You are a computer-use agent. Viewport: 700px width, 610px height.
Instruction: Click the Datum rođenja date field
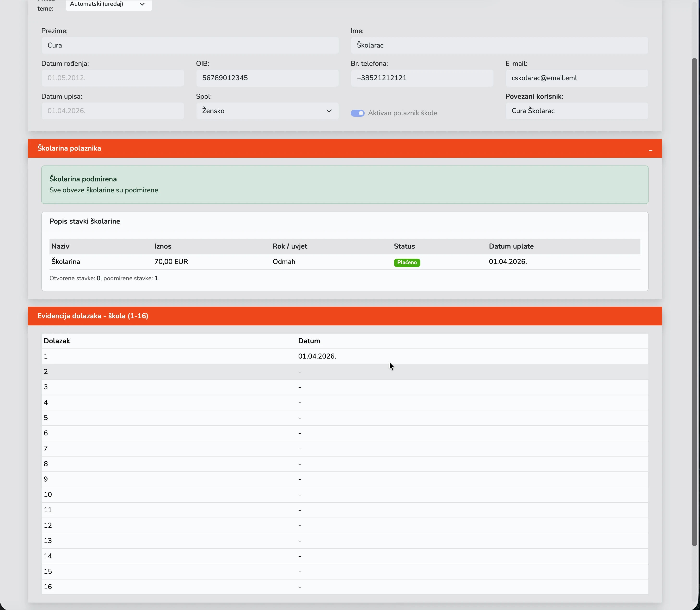[112, 78]
